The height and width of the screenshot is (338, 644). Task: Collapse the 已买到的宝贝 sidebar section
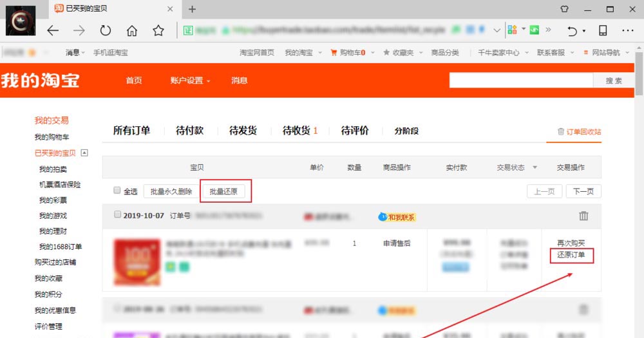click(84, 153)
